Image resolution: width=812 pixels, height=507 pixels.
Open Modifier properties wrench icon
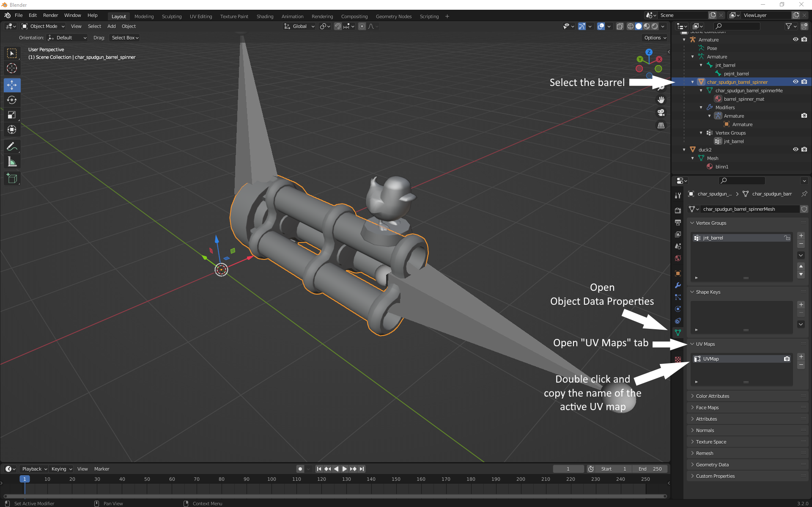678,285
